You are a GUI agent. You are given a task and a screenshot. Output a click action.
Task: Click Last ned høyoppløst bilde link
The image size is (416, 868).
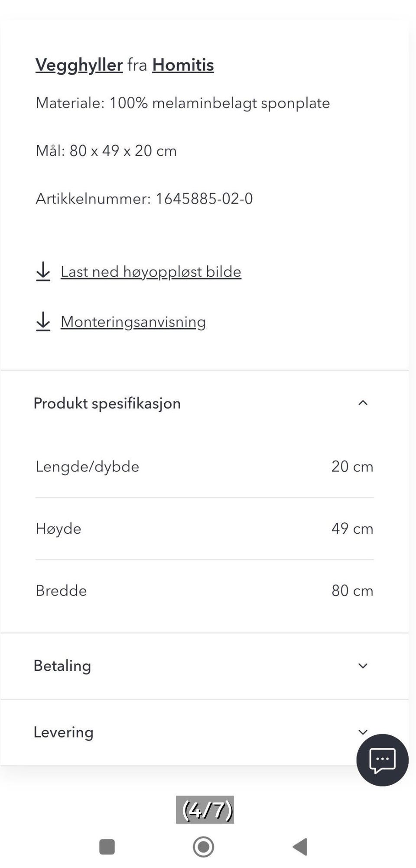tap(151, 272)
